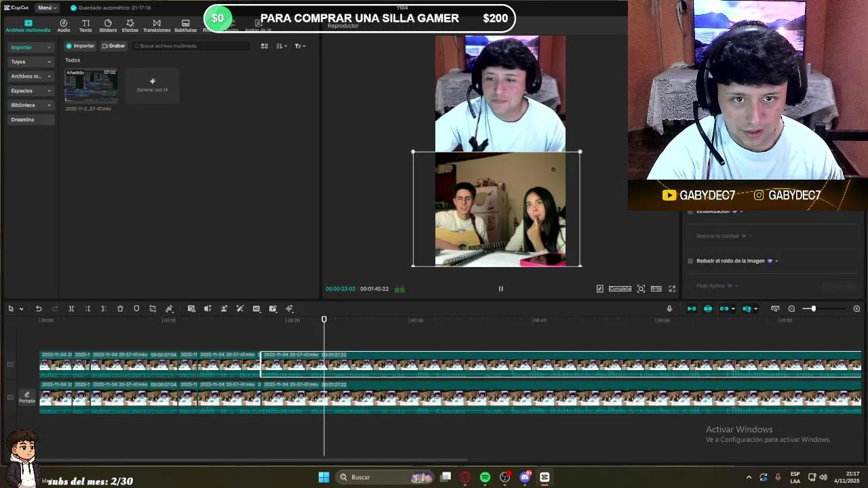
Task: Toggle auto snapping on timeline
Action: (x=708, y=309)
